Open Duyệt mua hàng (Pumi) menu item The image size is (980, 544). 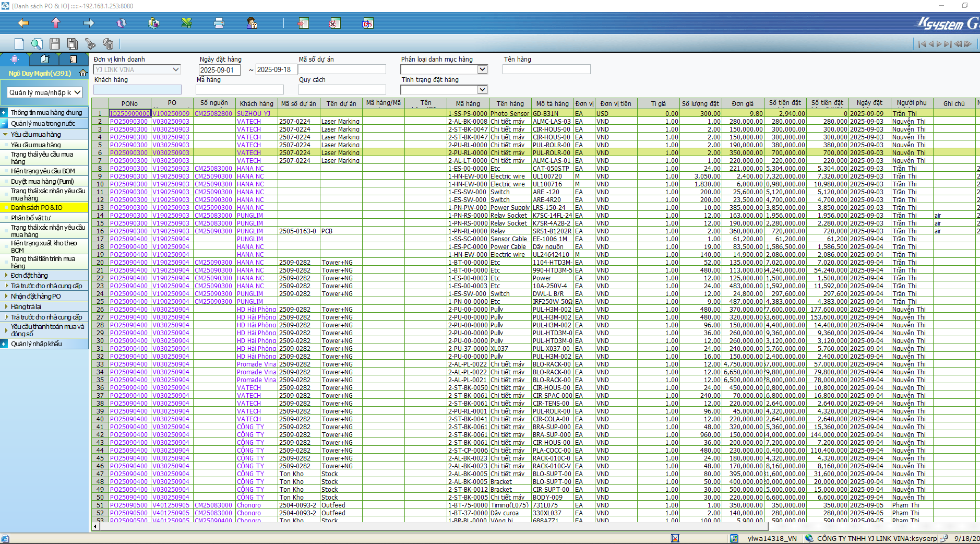(x=42, y=181)
